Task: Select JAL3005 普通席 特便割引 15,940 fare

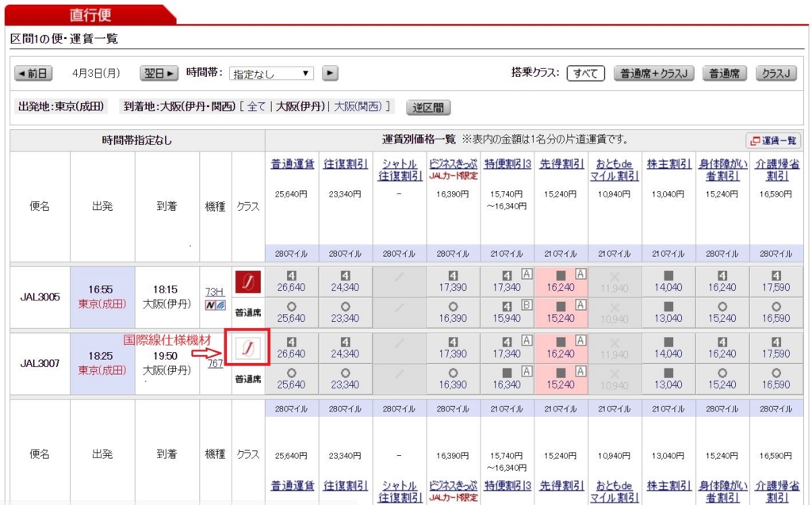Action: pyautogui.click(x=507, y=312)
